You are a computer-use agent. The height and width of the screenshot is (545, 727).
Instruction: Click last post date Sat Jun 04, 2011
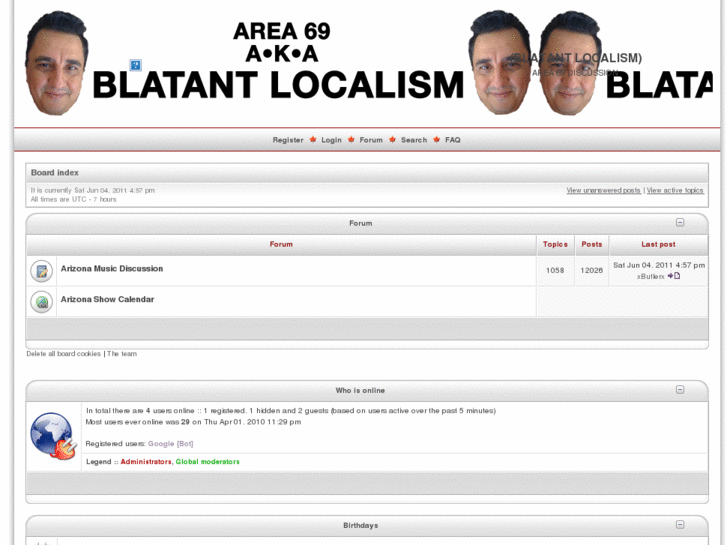pos(659,265)
